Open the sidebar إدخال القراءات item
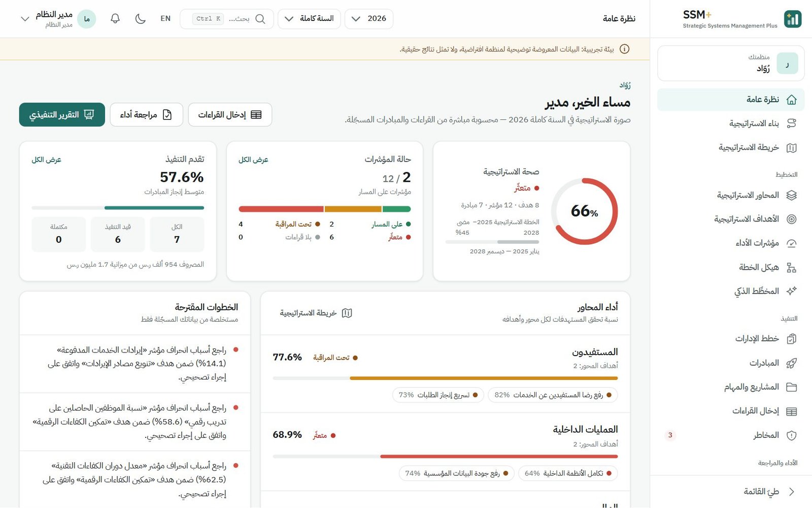The image size is (812, 508). [731, 411]
